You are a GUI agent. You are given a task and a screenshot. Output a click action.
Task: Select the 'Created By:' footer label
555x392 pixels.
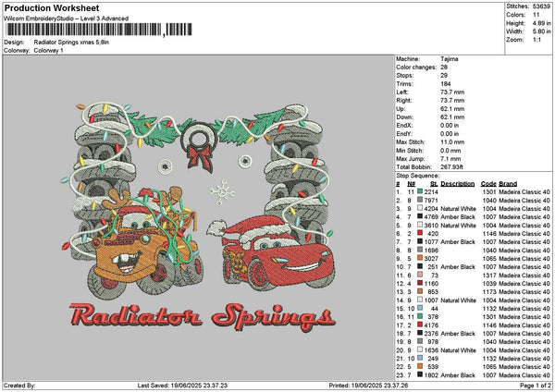[x=19, y=386]
